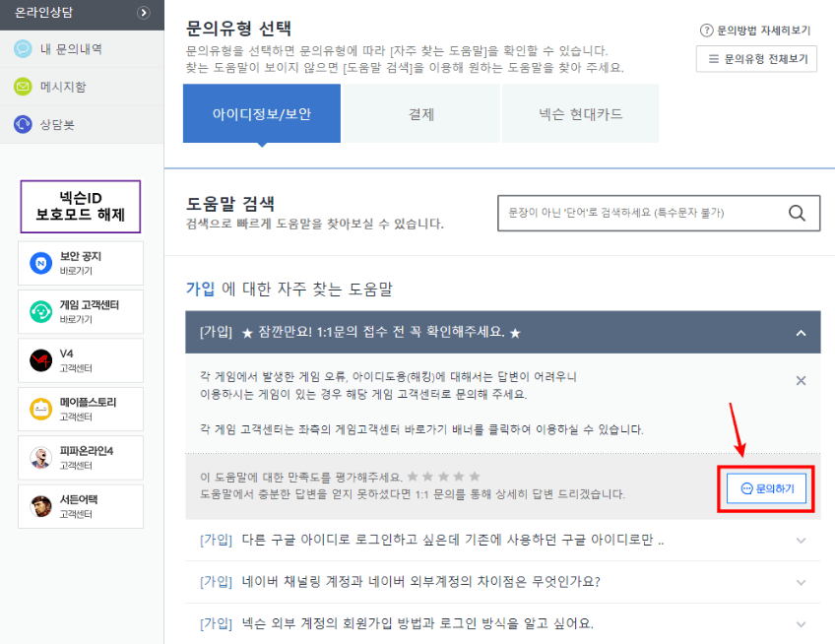Click the search magnifier icon
The image size is (835, 644).
tap(797, 213)
